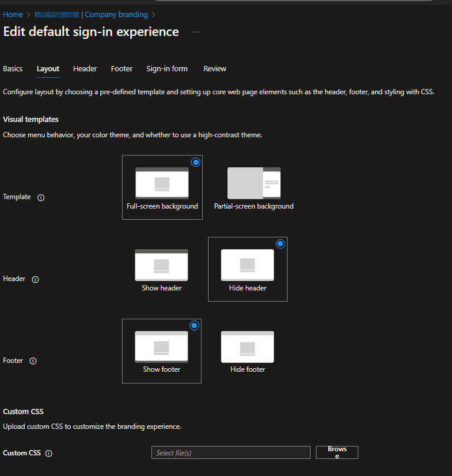Navigate to Home breadcrumb link
The width and height of the screenshot is (452, 476).
pyautogui.click(x=13, y=15)
